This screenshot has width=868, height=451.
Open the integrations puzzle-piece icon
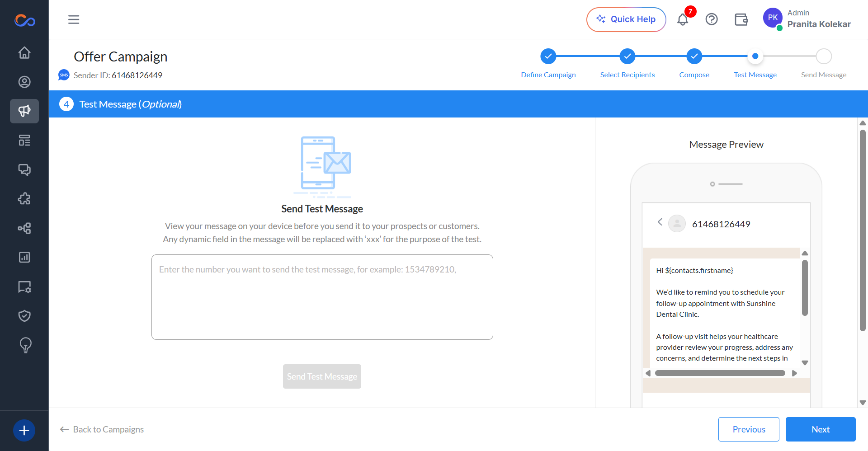(24, 199)
